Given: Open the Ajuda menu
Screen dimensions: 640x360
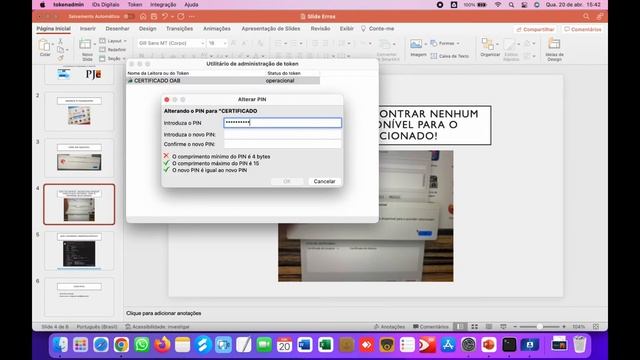Looking at the screenshot, I should [x=191, y=5].
